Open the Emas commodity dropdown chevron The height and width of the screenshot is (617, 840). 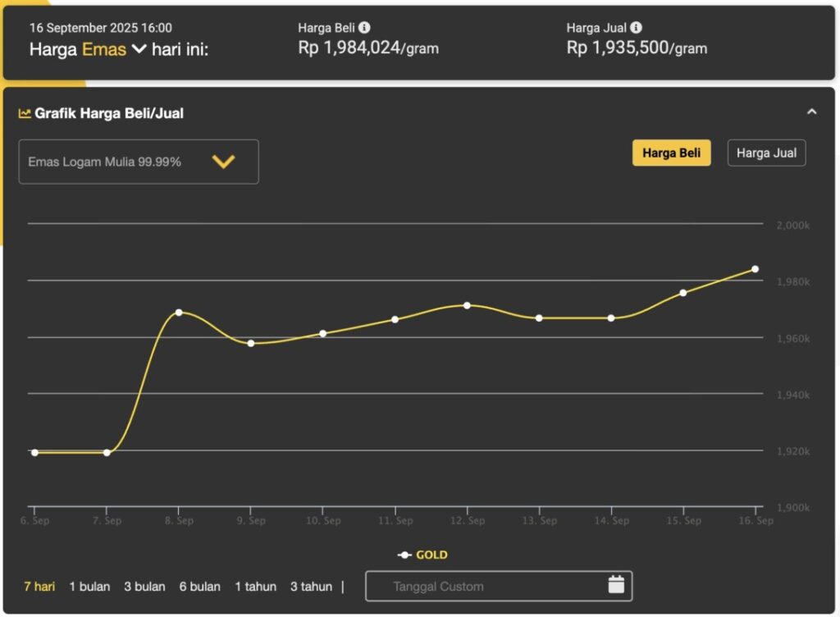[139, 49]
